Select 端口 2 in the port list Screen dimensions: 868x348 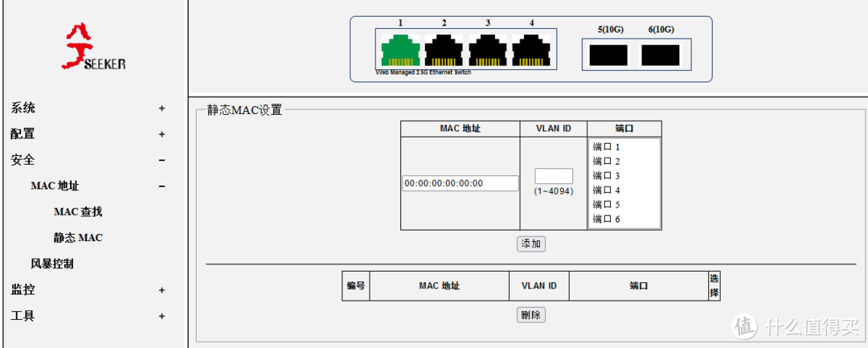point(624,162)
